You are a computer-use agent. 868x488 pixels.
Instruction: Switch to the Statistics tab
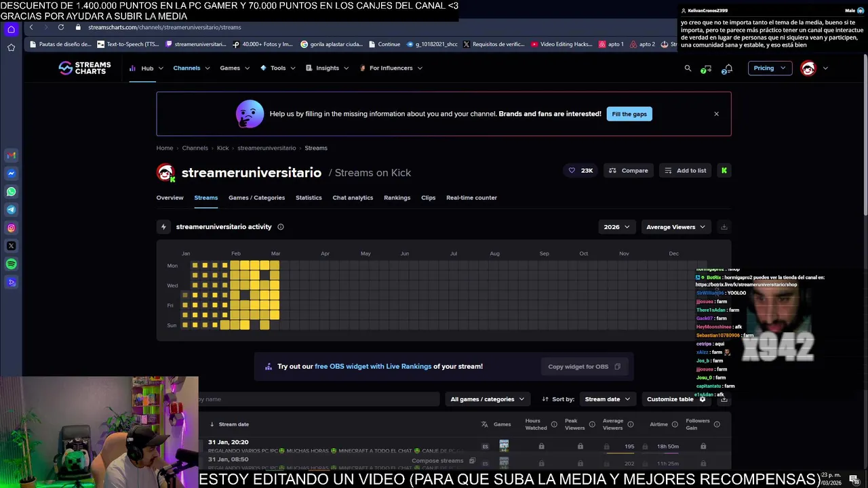(x=309, y=198)
